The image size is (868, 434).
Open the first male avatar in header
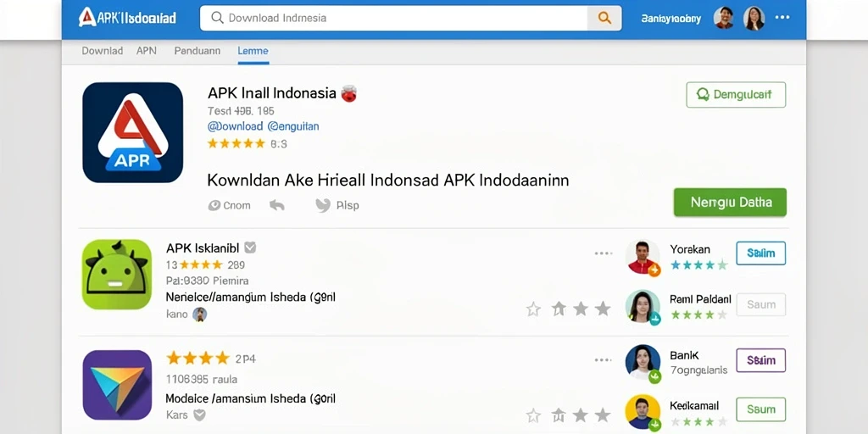tap(724, 19)
